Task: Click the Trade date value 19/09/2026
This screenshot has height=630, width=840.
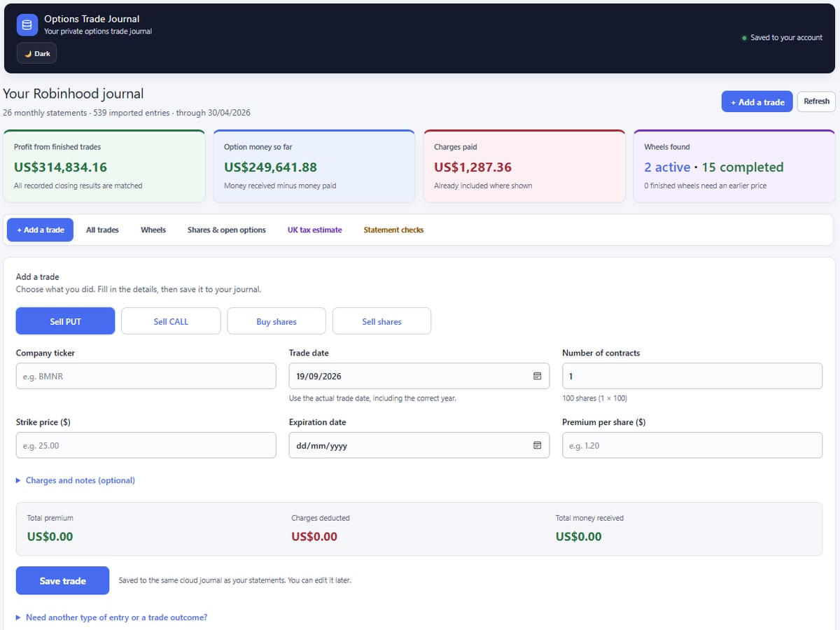Action: tap(318, 376)
